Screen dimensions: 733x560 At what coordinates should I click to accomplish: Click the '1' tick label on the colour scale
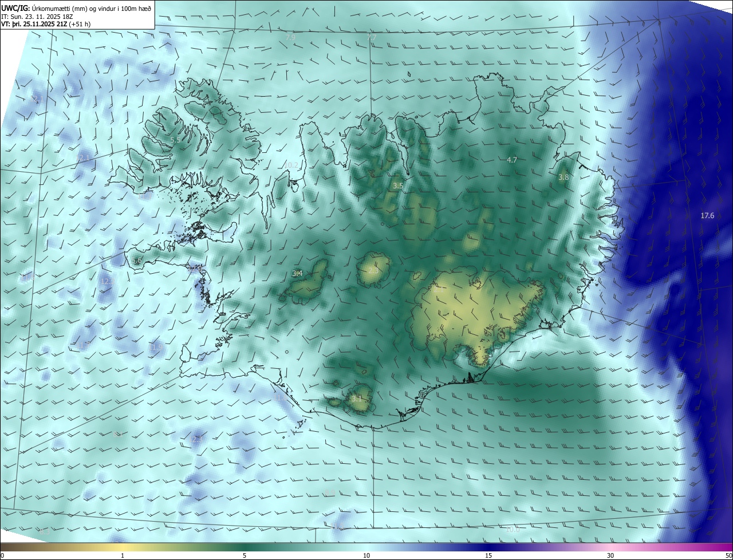click(123, 555)
